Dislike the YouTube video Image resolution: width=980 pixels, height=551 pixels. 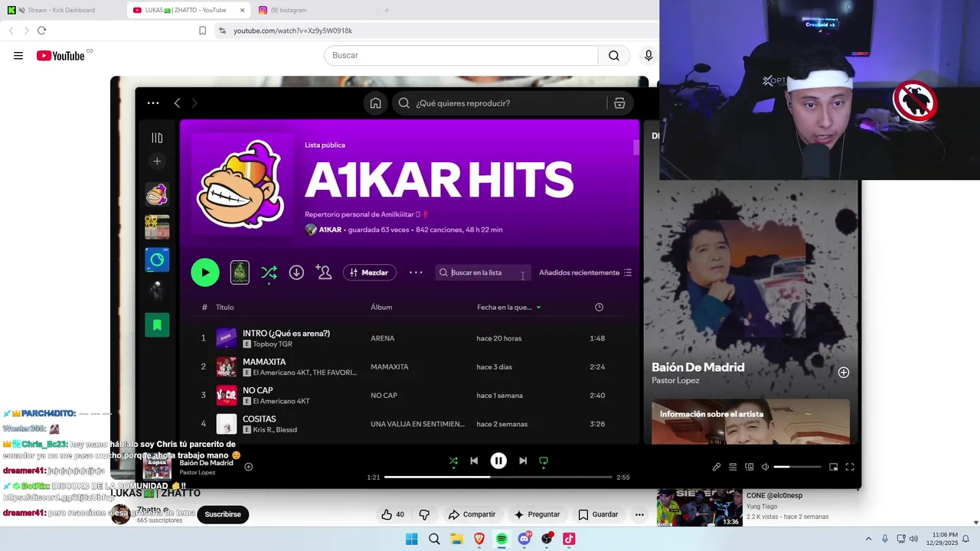coord(424,514)
